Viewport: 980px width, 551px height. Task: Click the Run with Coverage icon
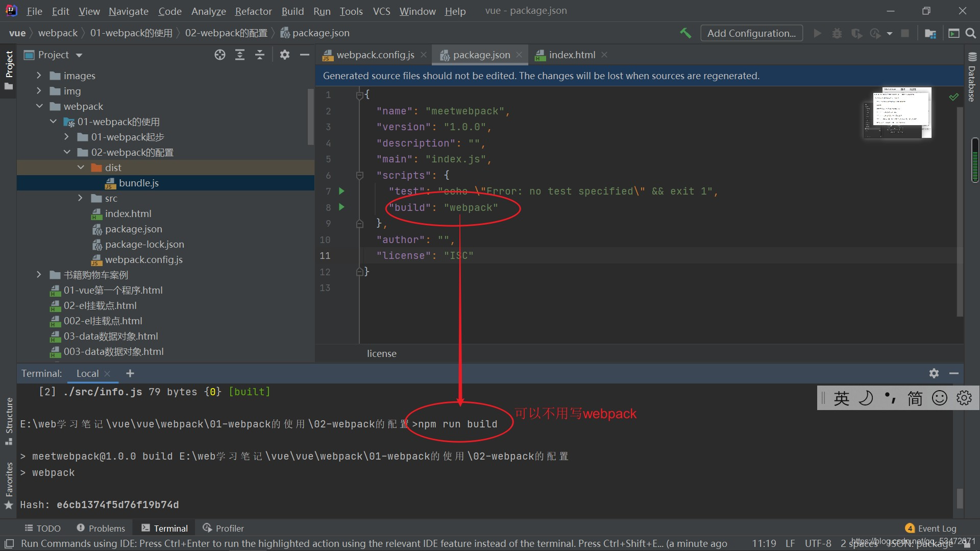856,33
